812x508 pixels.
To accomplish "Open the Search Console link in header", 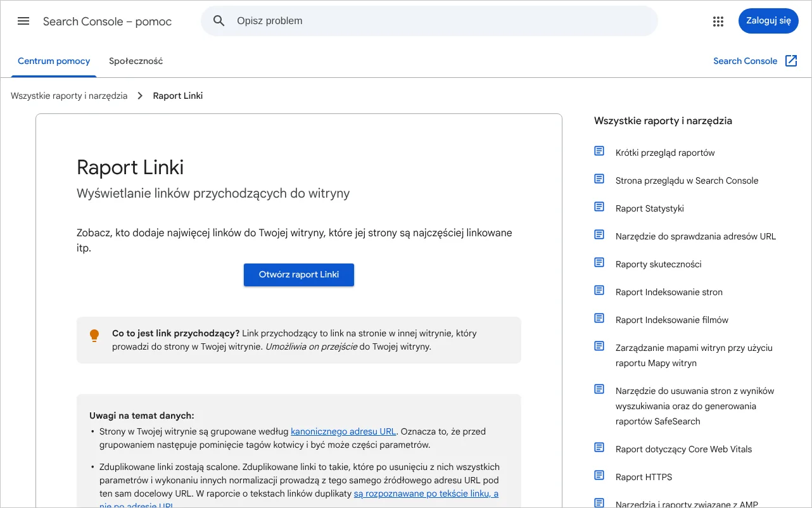I will 745,61.
